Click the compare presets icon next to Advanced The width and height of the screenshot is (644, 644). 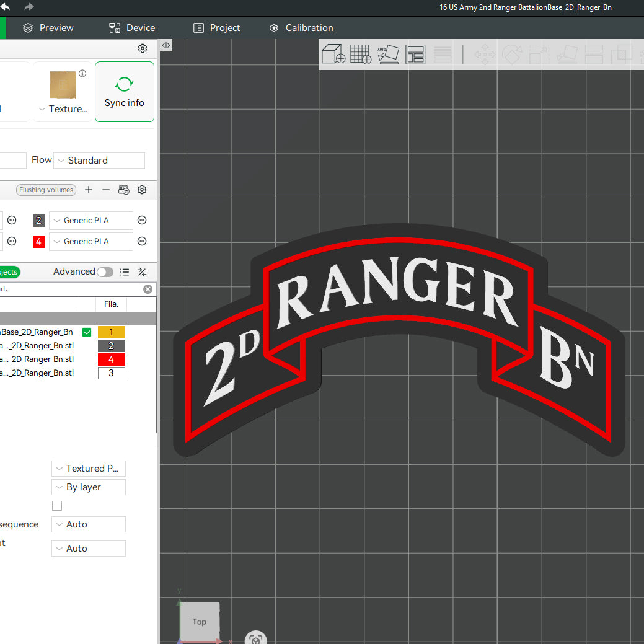[142, 271]
